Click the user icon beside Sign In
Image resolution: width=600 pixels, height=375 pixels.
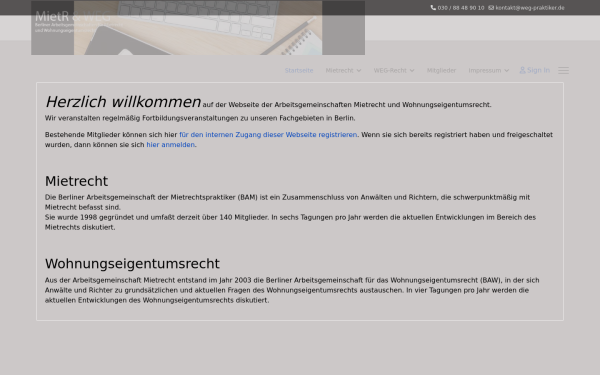[522, 70]
